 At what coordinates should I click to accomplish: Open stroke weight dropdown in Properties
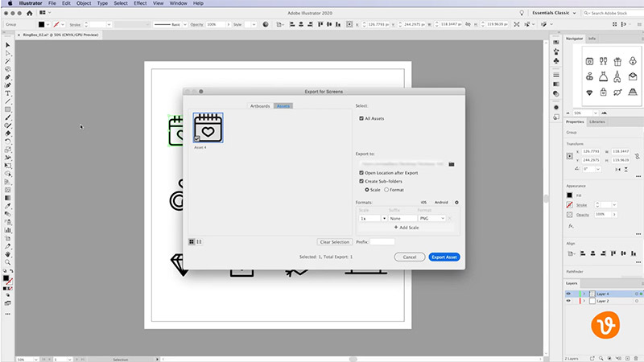coord(614,205)
